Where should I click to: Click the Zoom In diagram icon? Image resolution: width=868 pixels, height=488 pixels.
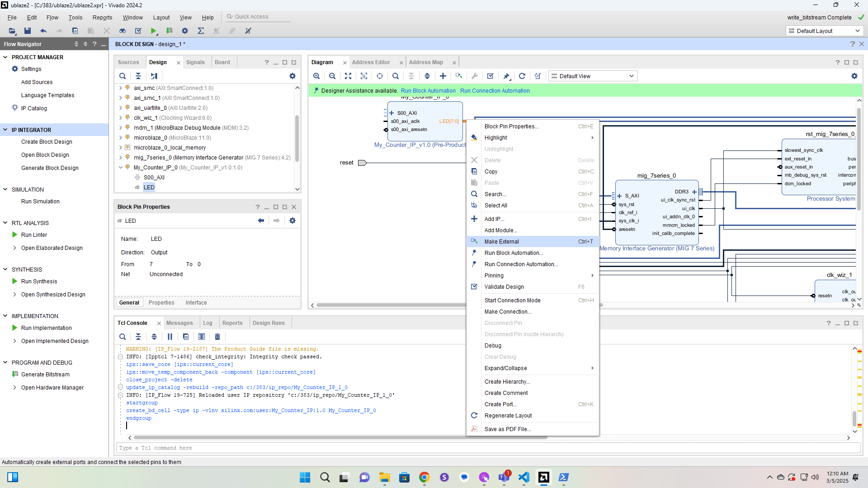316,76
